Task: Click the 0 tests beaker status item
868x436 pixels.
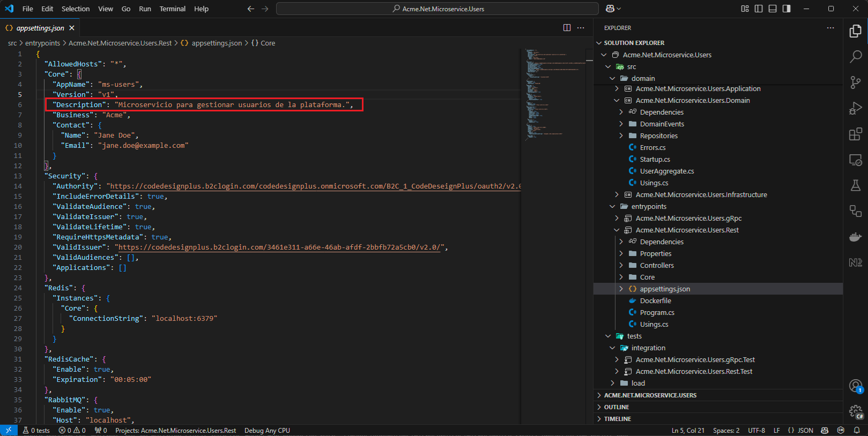Action: [36, 430]
